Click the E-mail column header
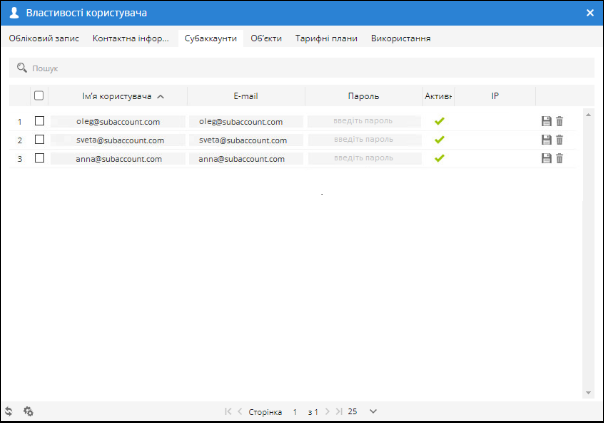This screenshot has width=605, height=423. [246, 96]
